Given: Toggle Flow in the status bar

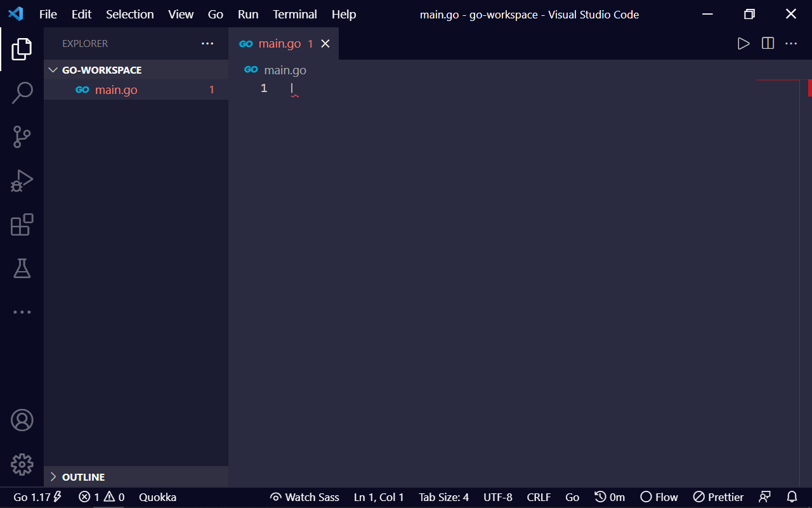Looking at the screenshot, I should [659, 497].
